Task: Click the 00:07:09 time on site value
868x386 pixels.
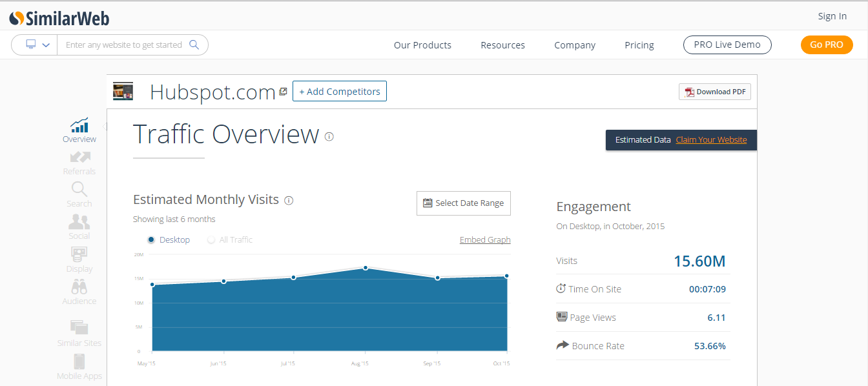Action: (x=707, y=289)
